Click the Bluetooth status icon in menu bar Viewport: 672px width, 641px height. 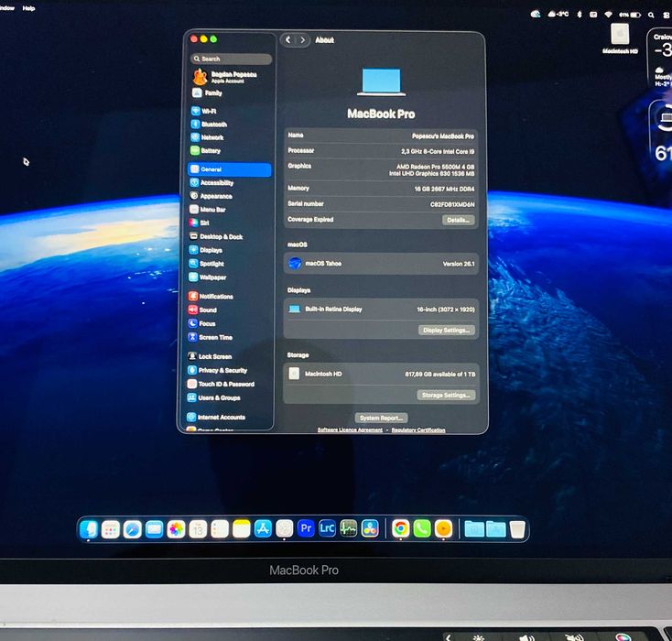[x=579, y=15]
